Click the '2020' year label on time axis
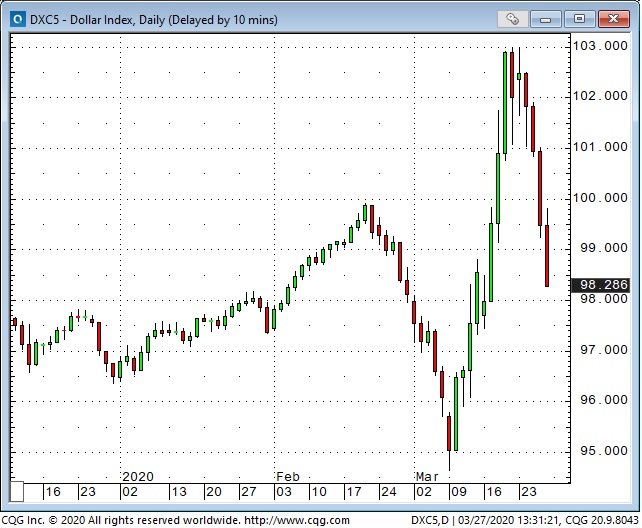Viewport: 642px width, 528px height. pyautogui.click(x=138, y=477)
